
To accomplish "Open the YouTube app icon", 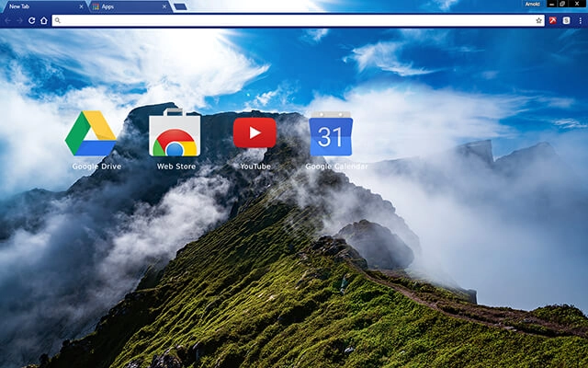I will coord(254,132).
